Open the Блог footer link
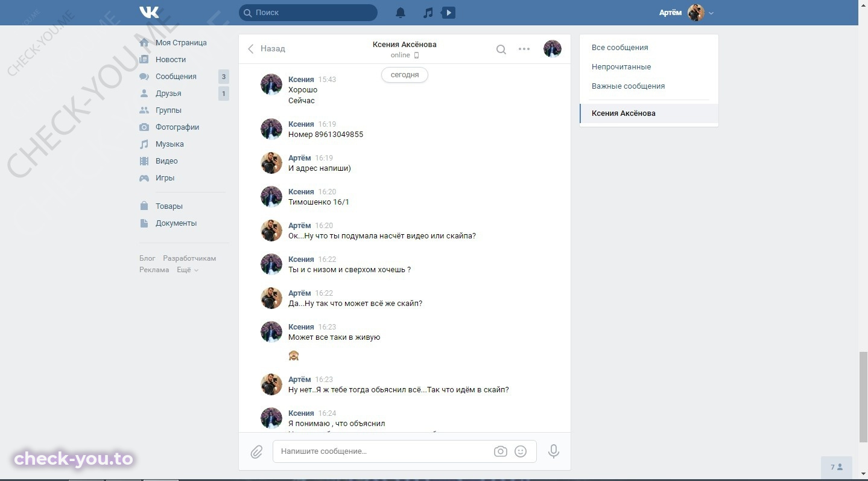 pyautogui.click(x=147, y=258)
